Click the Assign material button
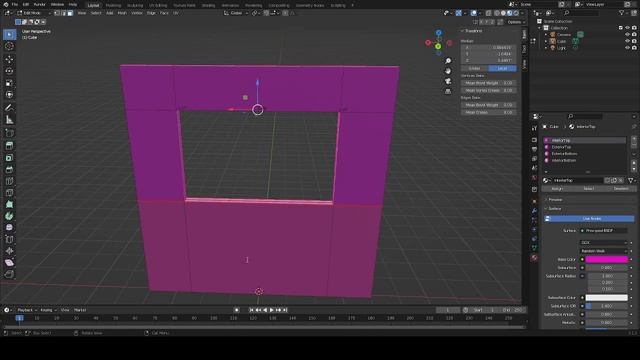 click(x=557, y=189)
